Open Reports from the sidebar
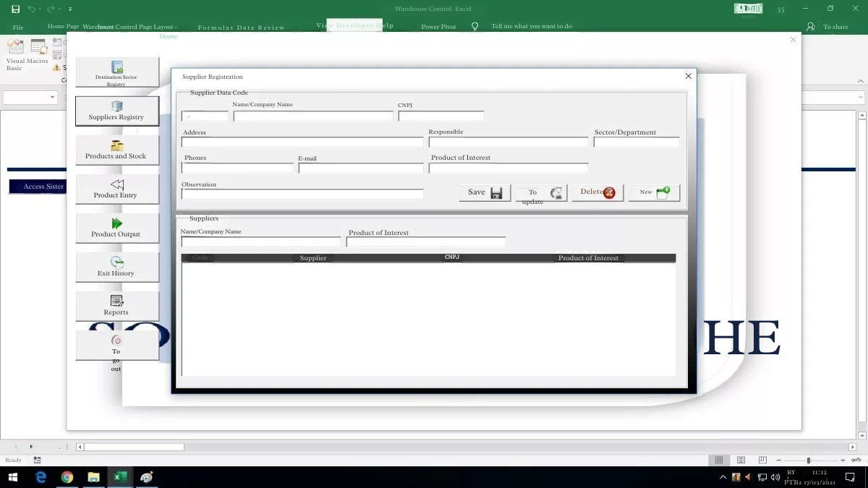The image size is (868, 488). click(117, 306)
